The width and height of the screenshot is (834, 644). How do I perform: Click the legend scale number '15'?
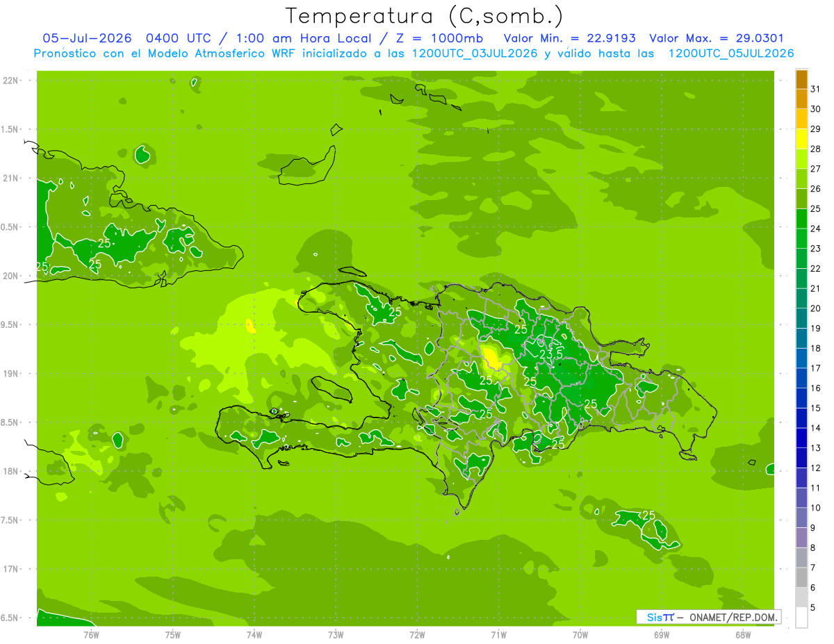816,408
